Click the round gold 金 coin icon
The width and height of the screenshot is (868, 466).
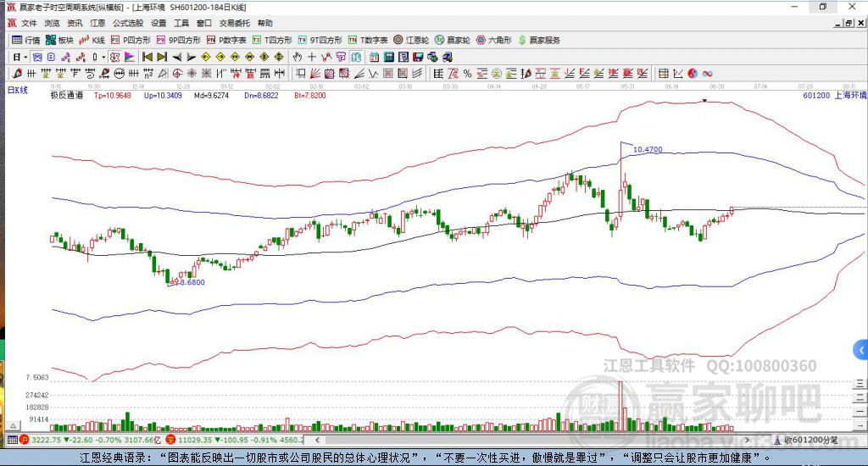(x=497, y=74)
